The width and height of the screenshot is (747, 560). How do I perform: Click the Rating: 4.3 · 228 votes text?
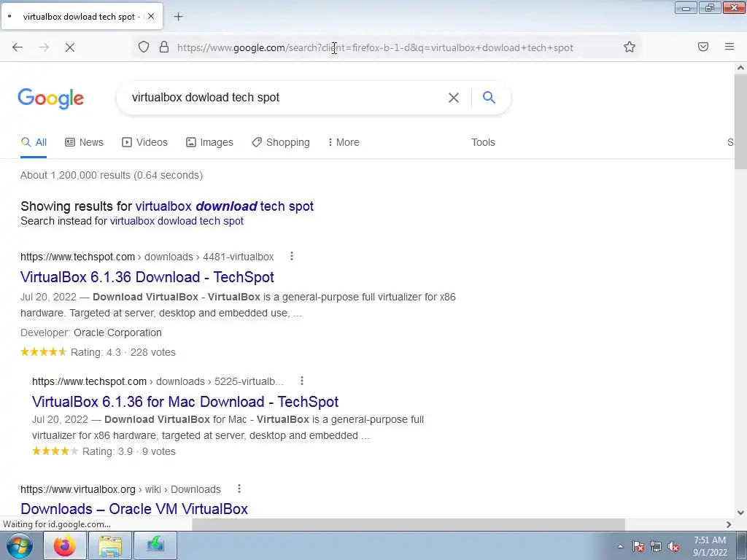tap(123, 352)
